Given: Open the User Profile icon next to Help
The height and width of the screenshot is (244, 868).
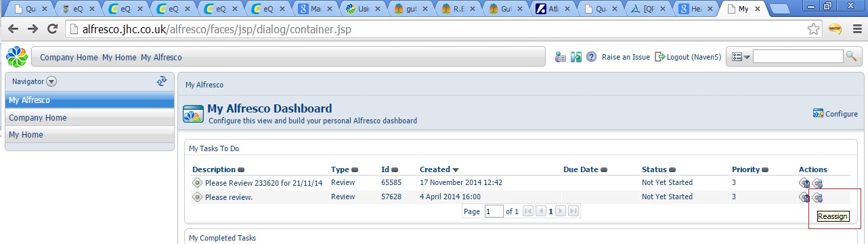Looking at the screenshot, I should coord(560,57).
